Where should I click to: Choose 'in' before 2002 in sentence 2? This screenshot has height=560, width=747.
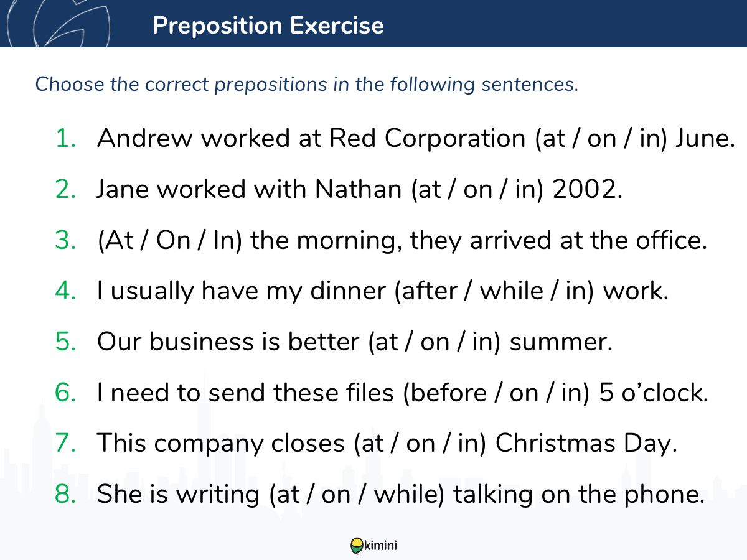[525, 189]
